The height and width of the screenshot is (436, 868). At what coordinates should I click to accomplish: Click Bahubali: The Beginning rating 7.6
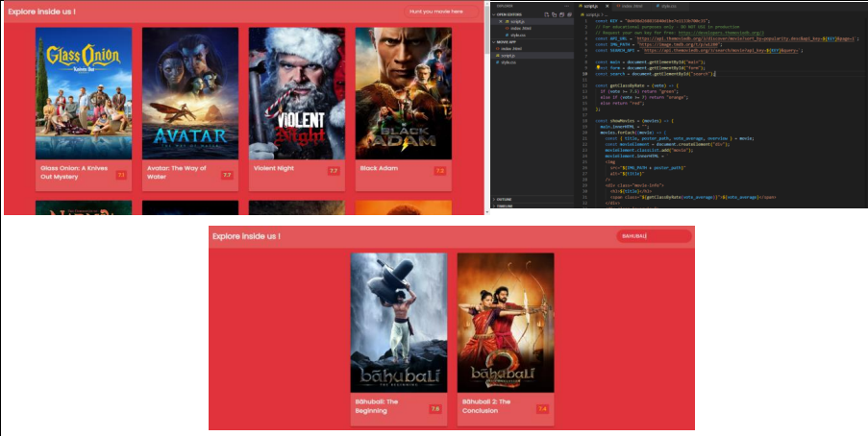(x=435, y=409)
